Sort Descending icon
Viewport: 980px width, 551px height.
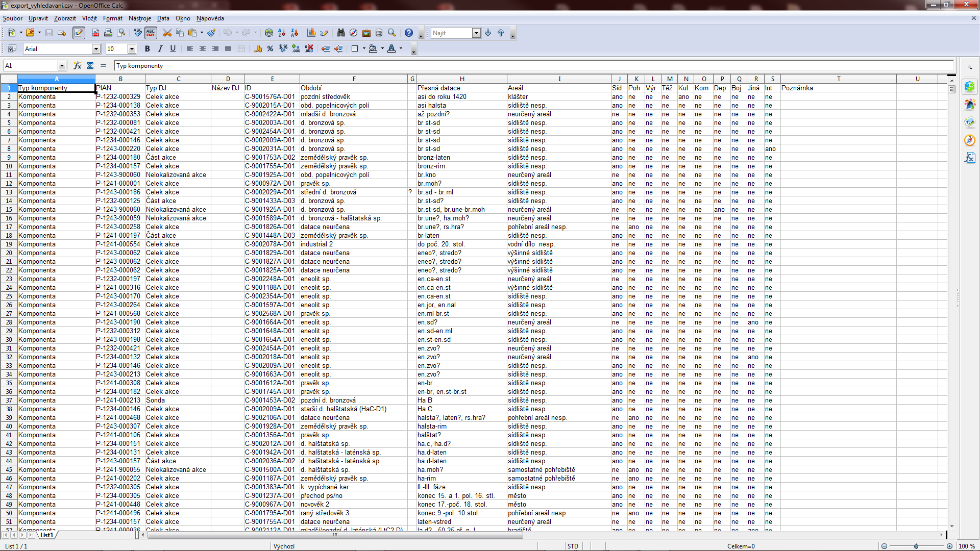(x=295, y=33)
